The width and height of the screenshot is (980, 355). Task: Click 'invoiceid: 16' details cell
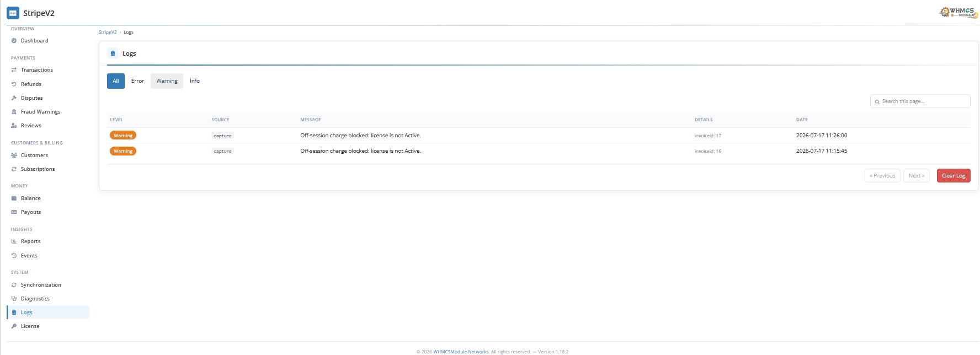tap(708, 151)
